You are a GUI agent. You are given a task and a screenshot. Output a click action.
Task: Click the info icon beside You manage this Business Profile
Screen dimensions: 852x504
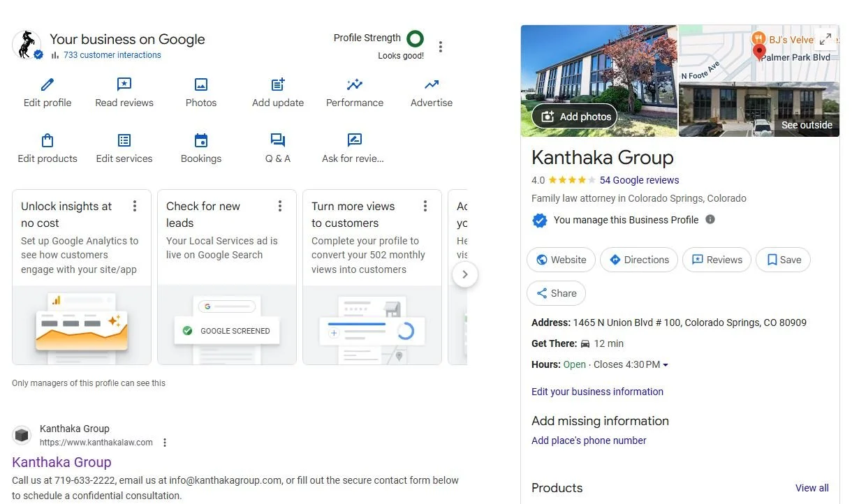point(710,219)
